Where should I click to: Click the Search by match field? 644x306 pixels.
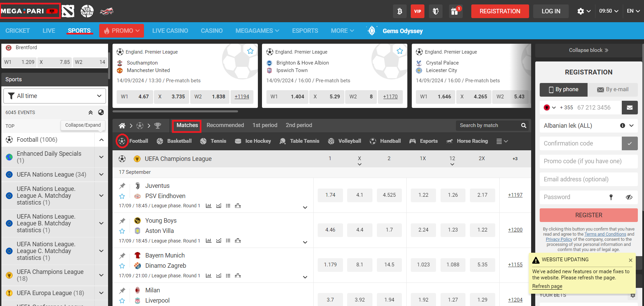(487, 125)
